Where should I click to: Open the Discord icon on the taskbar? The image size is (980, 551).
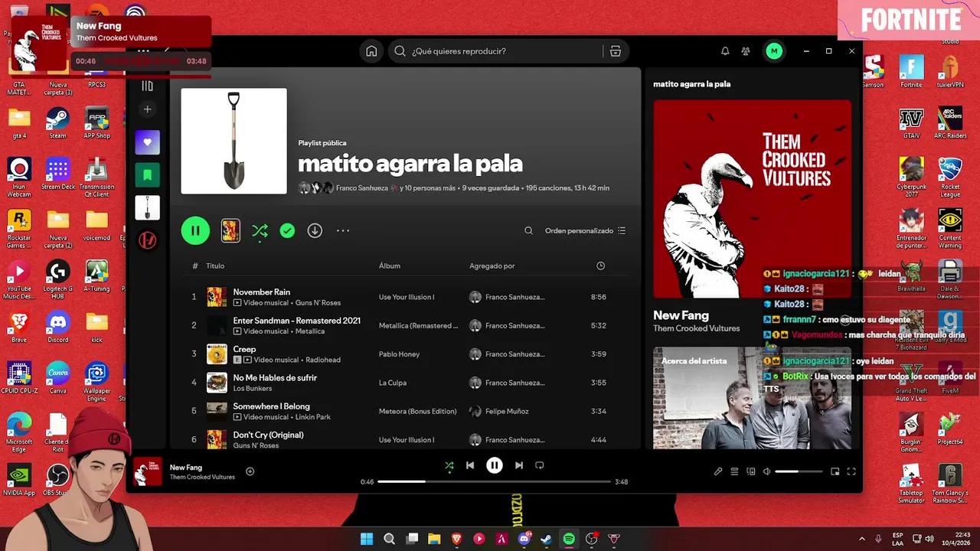point(524,539)
